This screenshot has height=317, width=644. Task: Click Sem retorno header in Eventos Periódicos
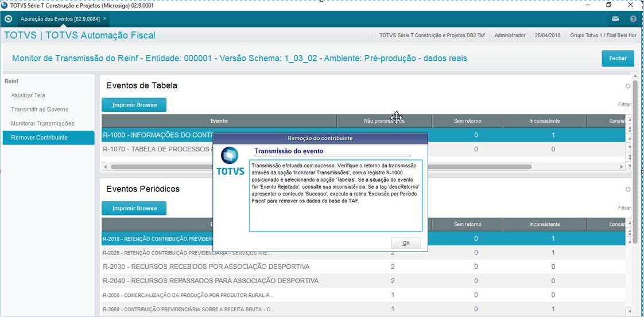467,224
